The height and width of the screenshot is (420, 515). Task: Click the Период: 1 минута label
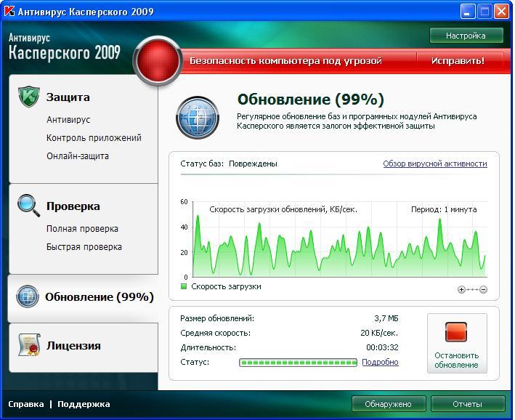coord(444,209)
